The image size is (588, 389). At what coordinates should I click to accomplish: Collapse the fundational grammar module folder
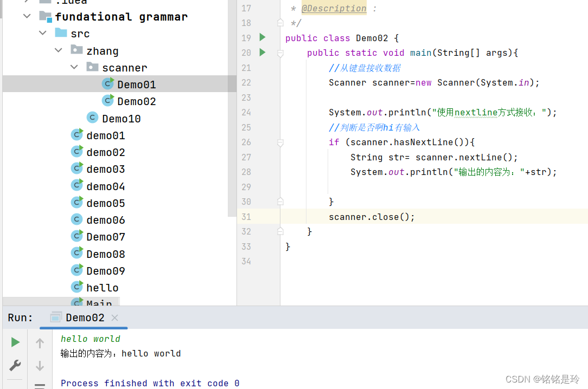pyautogui.click(x=27, y=16)
